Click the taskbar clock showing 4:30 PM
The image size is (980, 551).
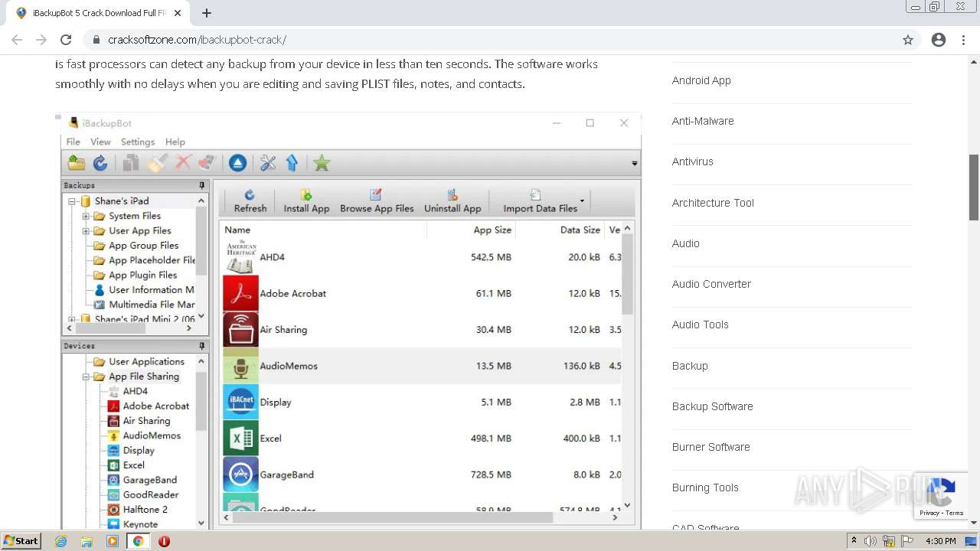(x=940, y=541)
